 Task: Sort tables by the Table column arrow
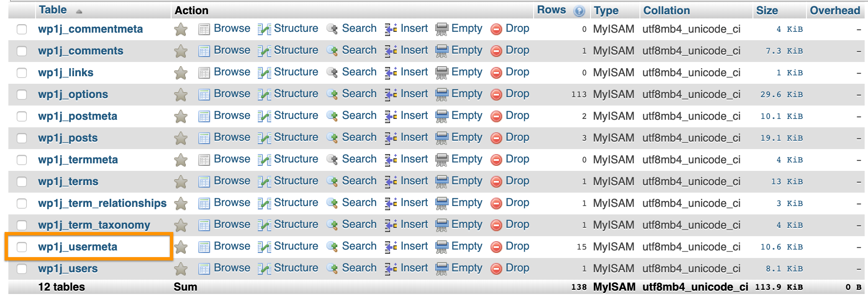point(79,12)
